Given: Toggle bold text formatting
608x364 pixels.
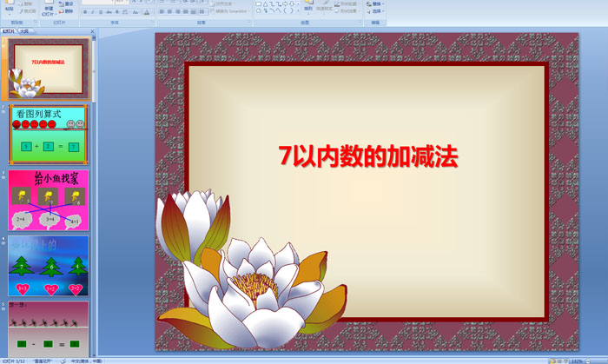Looking at the screenshot, I should click(x=85, y=12).
